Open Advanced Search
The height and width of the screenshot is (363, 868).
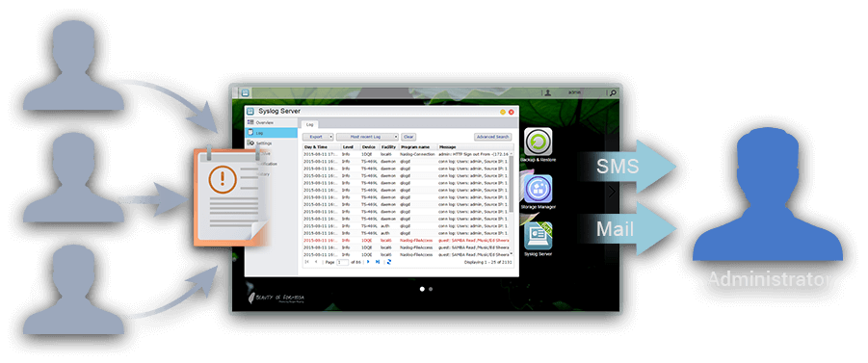(492, 136)
